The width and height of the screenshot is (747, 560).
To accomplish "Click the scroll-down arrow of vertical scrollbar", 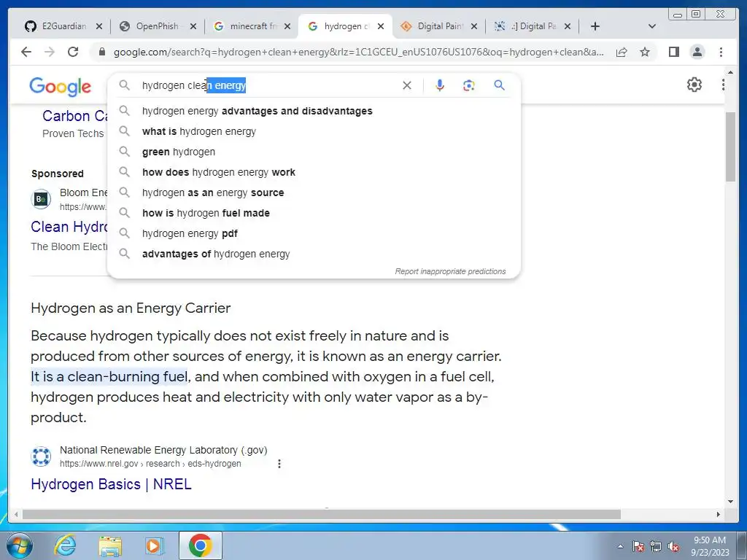I will pos(731,502).
